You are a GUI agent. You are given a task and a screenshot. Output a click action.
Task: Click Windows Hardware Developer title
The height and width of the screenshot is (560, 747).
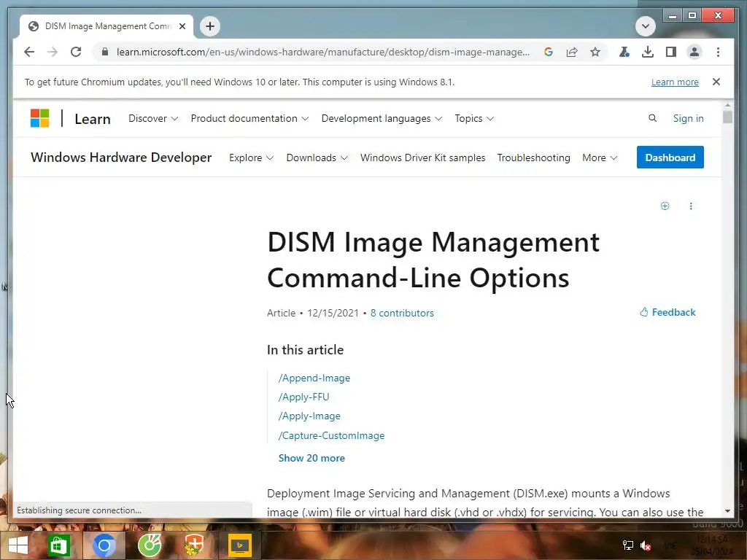click(121, 157)
